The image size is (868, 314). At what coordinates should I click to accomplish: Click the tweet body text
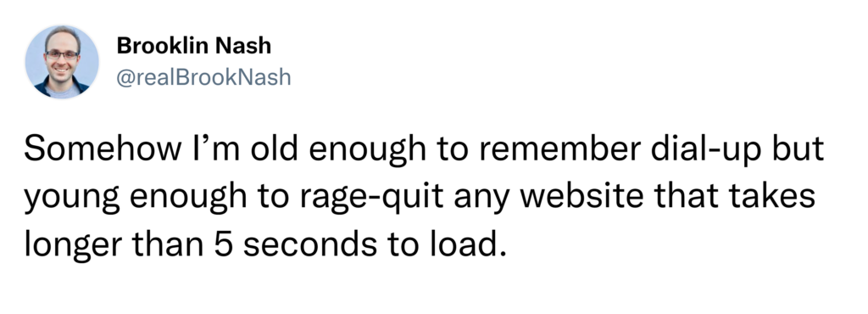pyautogui.click(x=424, y=197)
